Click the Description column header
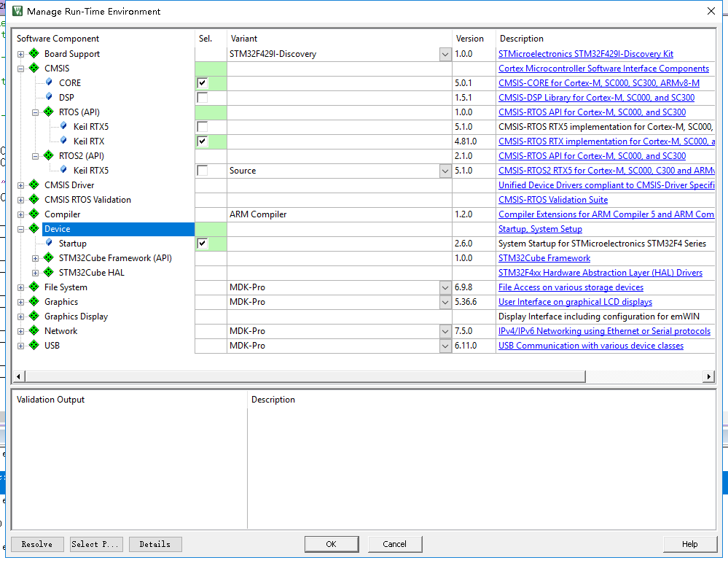This screenshot has height=563, width=728. (606, 39)
